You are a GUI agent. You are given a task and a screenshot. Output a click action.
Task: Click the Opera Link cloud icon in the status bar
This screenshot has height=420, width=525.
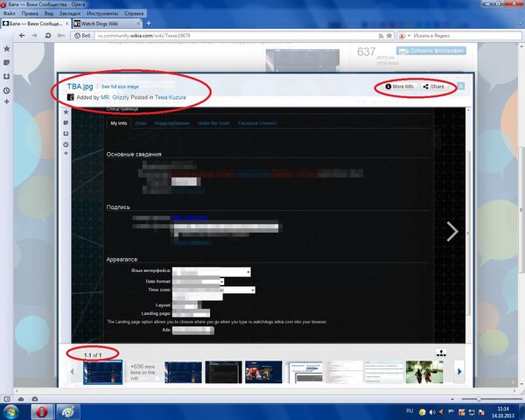21,399
